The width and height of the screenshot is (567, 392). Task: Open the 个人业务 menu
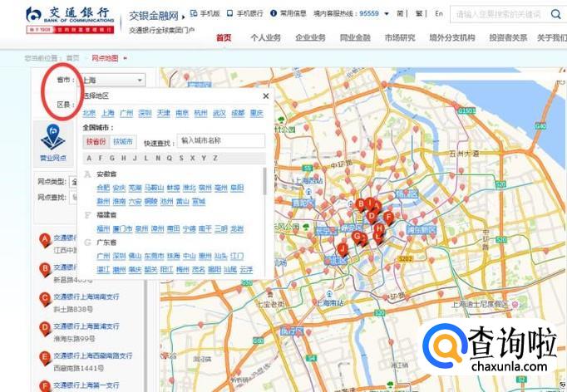266,37
